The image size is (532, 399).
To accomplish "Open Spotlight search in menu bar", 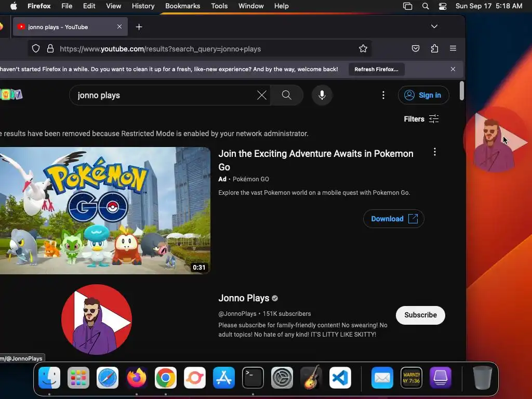I will [x=425, y=6].
